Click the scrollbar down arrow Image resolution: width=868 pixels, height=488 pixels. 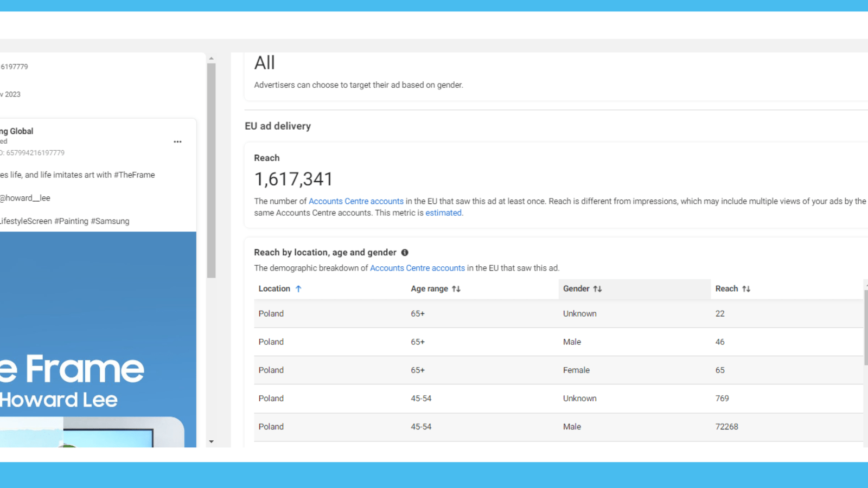pos(211,442)
